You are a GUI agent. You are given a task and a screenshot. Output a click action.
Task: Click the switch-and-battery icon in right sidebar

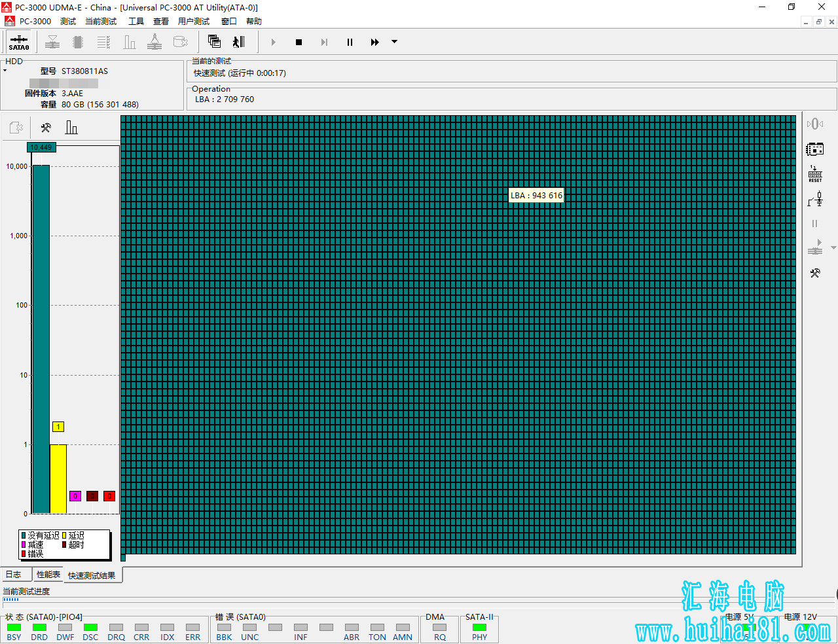coord(815,199)
